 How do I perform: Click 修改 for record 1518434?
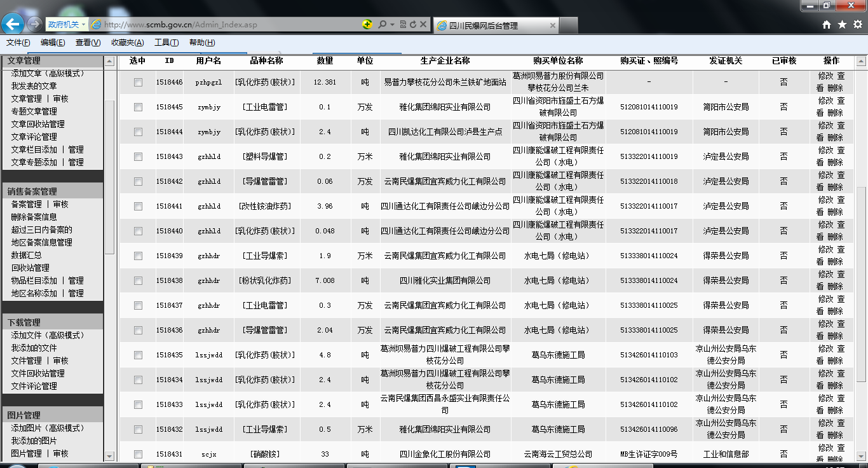coord(825,373)
